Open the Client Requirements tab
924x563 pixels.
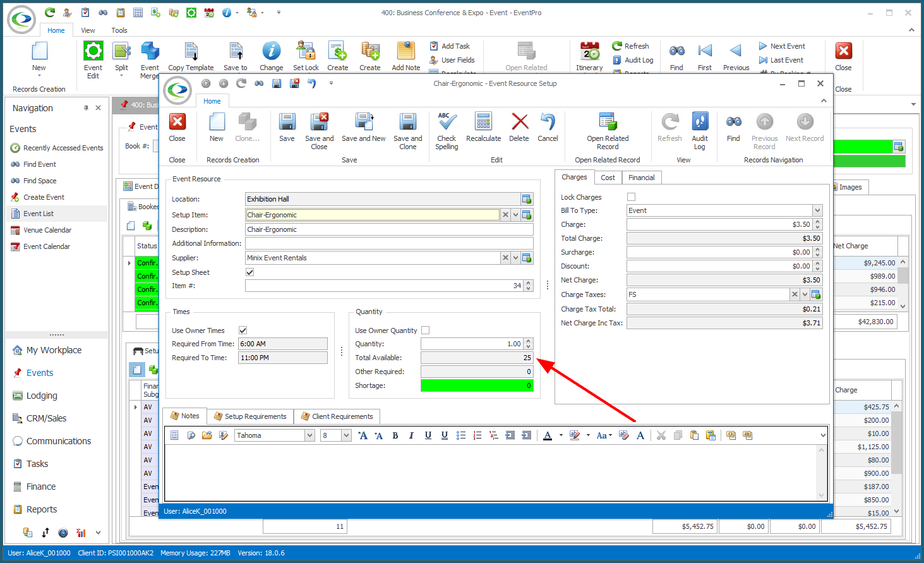point(337,416)
